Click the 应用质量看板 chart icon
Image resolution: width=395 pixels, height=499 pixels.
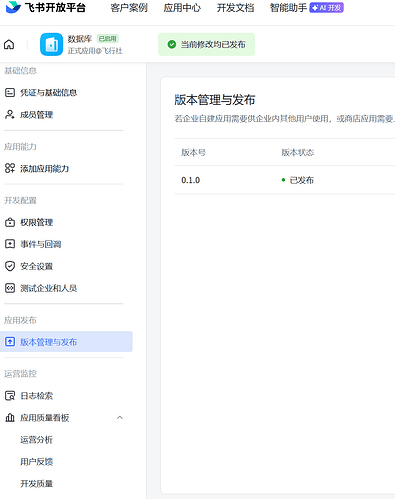click(x=10, y=418)
